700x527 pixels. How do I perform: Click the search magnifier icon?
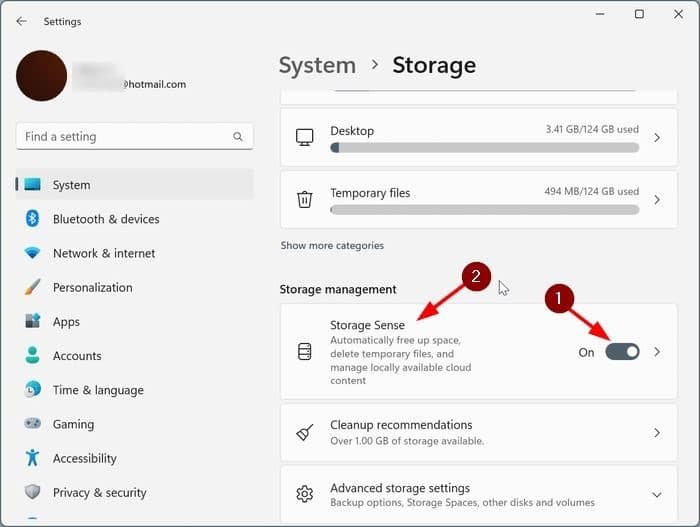tap(238, 137)
